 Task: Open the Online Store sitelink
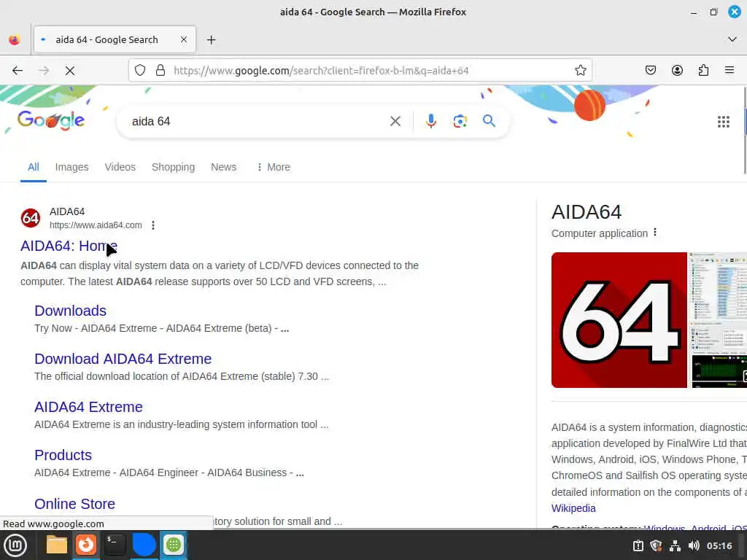tap(75, 503)
